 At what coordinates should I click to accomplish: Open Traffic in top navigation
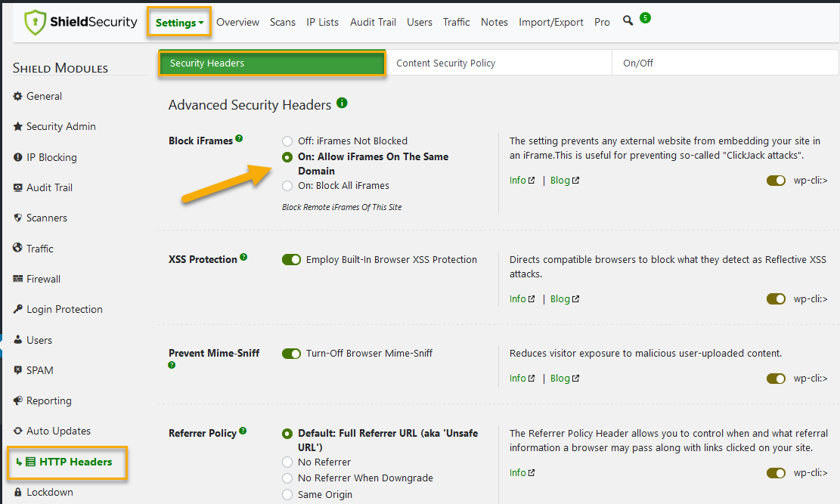(x=457, y=22)
